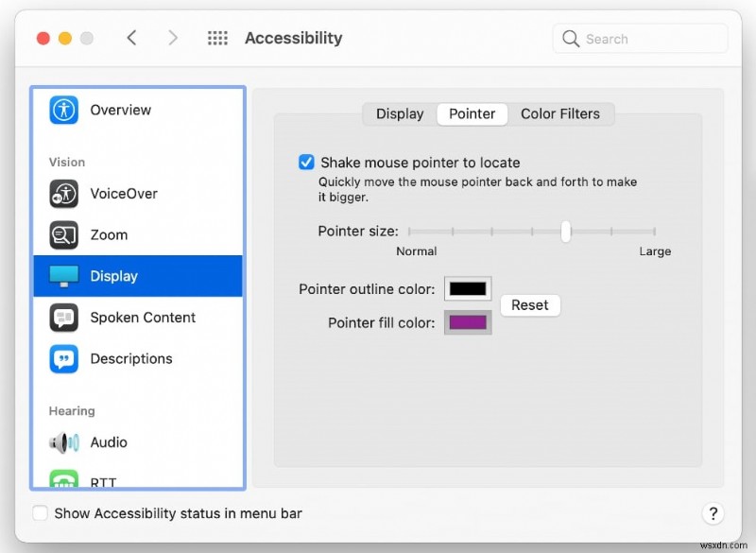Disable Shake mouse pointer to locate
Image resolution: width=756 pixels, height=553 pixels.
pos(306,163)
